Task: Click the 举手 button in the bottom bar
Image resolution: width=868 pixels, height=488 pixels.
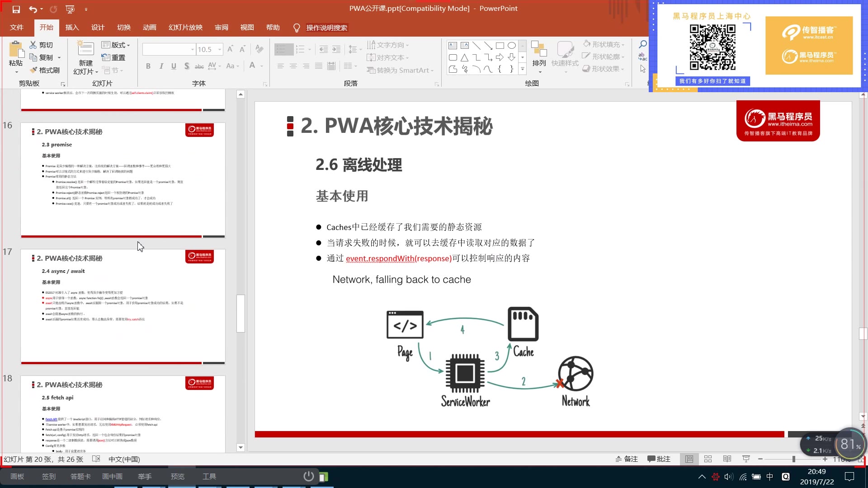Action: point(145,476)
